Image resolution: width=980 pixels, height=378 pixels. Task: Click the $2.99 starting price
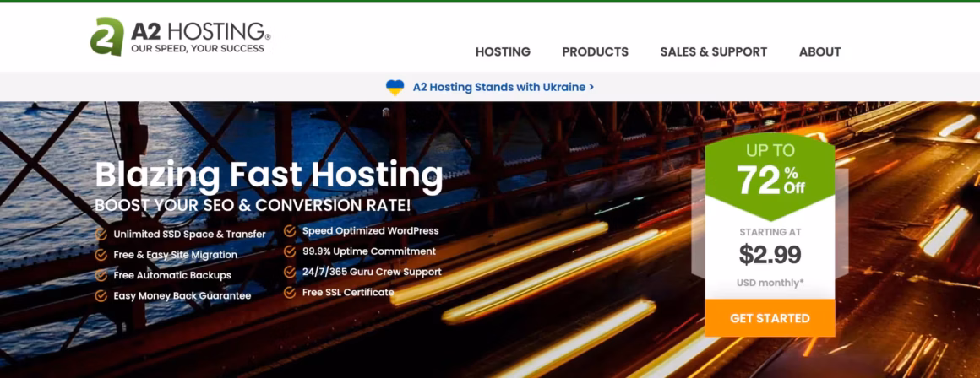pyautogui.click(x=770, y=255)
